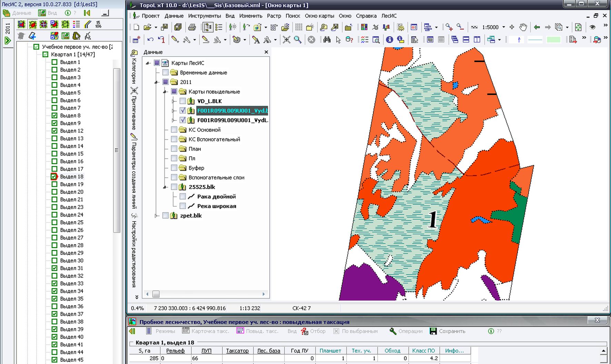
Task: Open the ЛесИС menu
Action: (x=389, y=16)
